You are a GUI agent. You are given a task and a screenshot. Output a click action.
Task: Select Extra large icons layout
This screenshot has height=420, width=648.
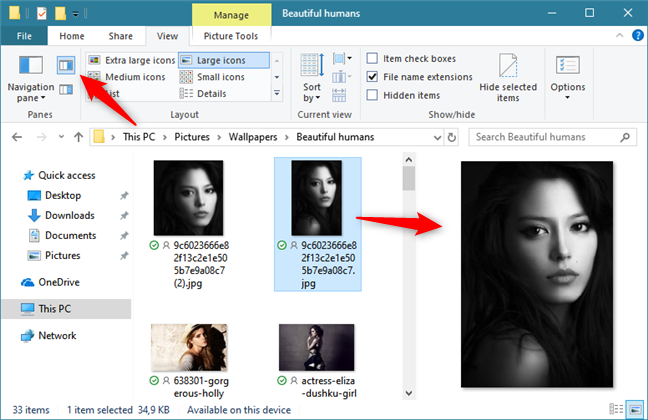click(x=132, y=60)
